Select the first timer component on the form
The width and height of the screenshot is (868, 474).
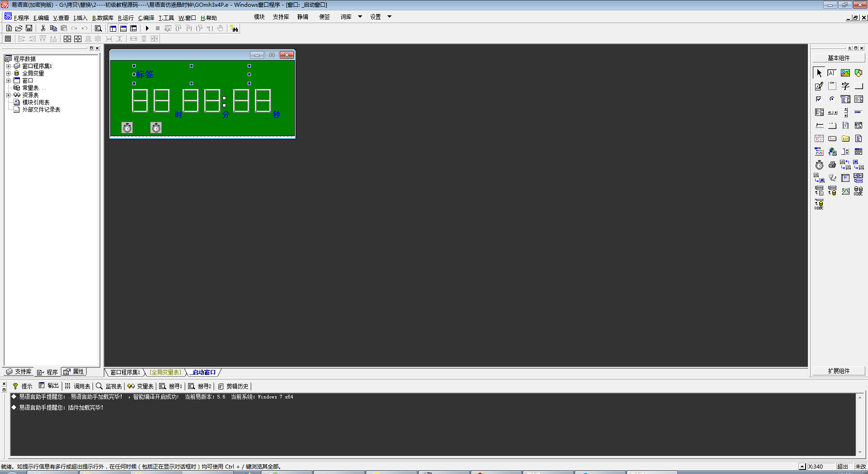click(x=127, y=128)
